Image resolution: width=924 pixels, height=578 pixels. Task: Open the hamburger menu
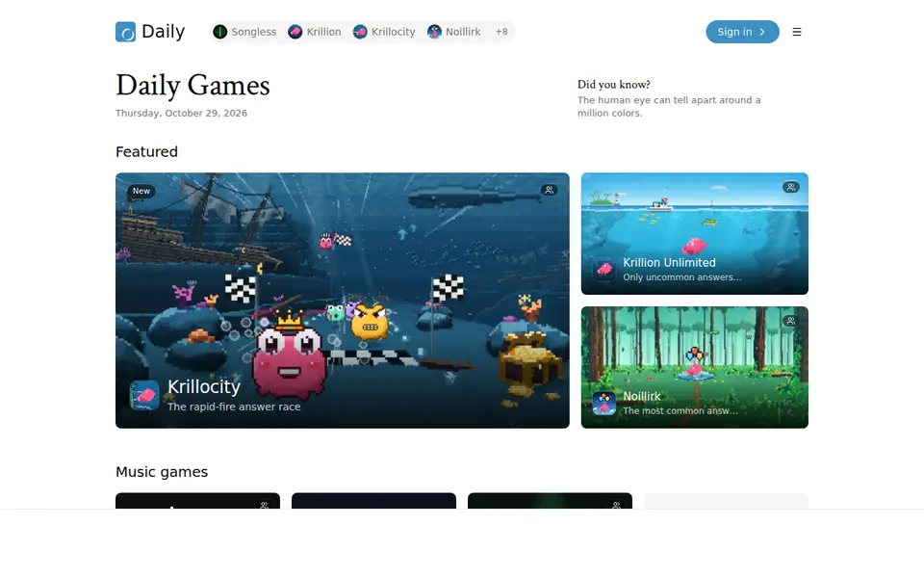(x=797, y=32)
